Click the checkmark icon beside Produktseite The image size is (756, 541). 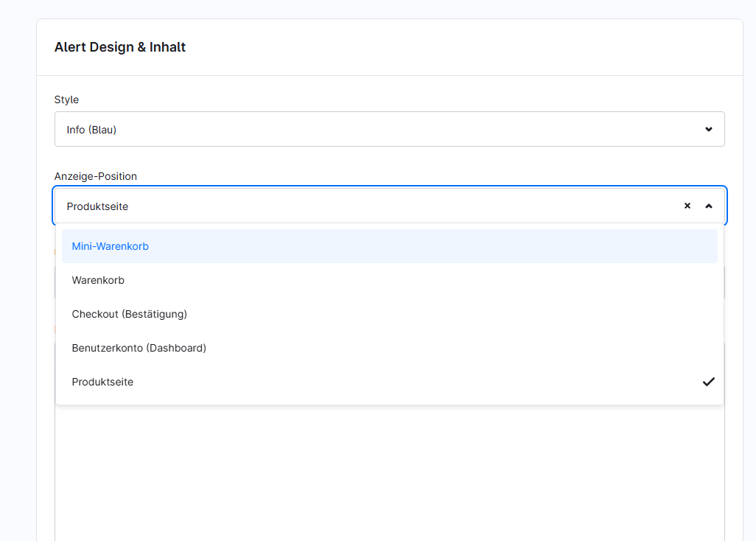708,382
